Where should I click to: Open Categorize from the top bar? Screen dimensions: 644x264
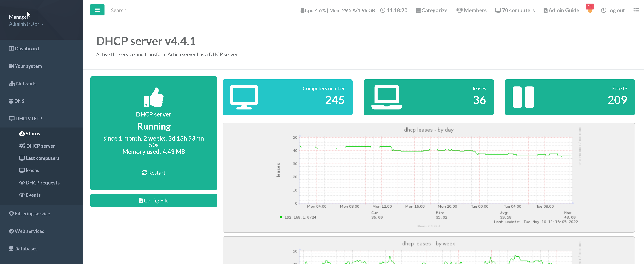(x=432, y=10)
